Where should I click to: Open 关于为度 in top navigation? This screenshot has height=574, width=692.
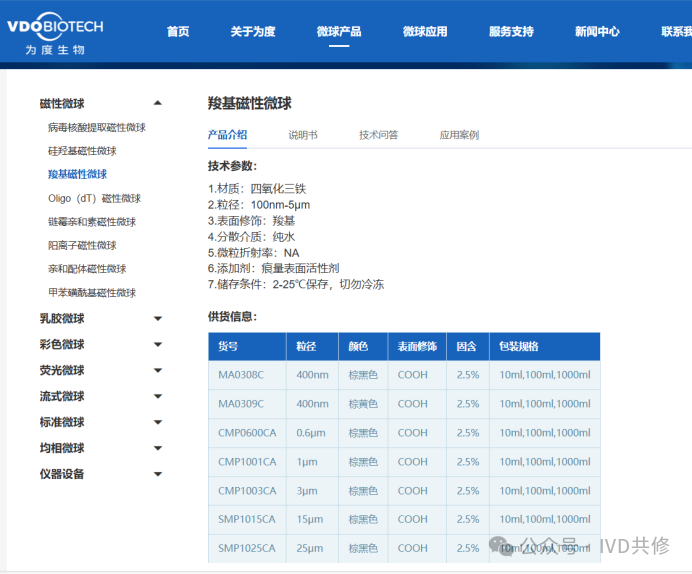252,32
